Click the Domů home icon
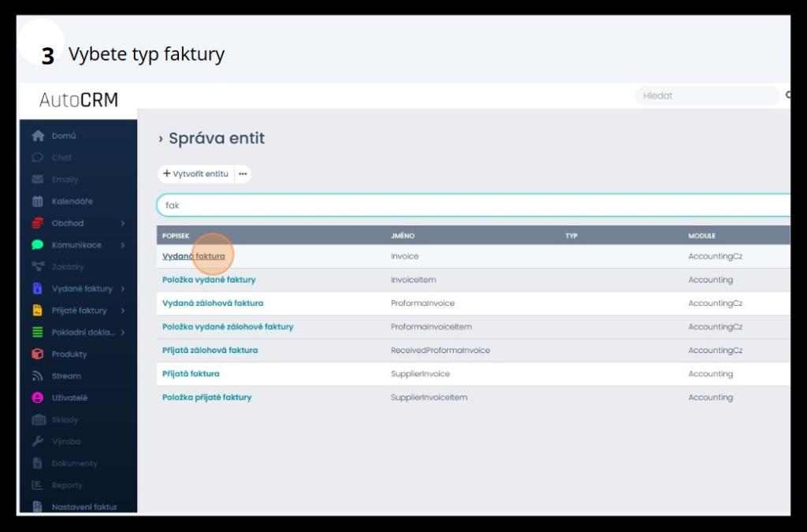Viewport: 807px width, 532px height. tap(38, 136)
